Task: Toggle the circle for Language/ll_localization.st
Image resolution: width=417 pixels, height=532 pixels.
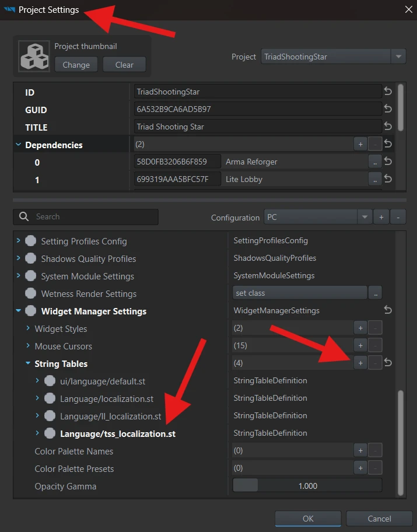Action: pyautogui.click(x=50, y=415)
